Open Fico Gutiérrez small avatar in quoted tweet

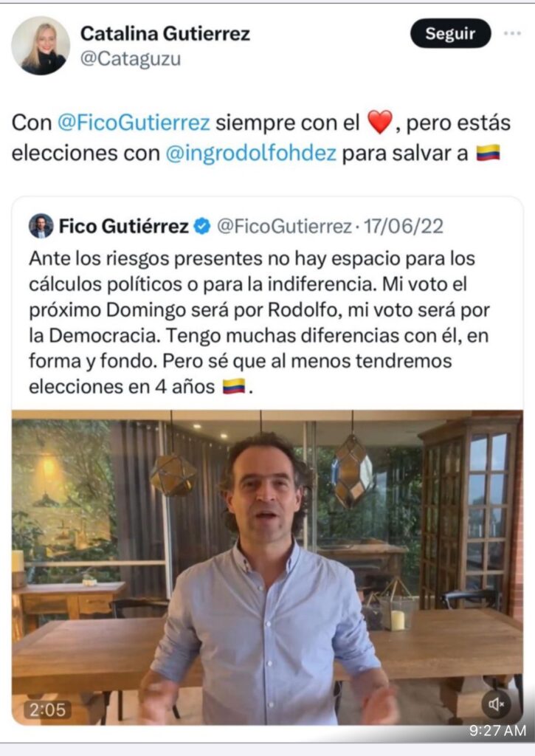(x=41, y=226)
